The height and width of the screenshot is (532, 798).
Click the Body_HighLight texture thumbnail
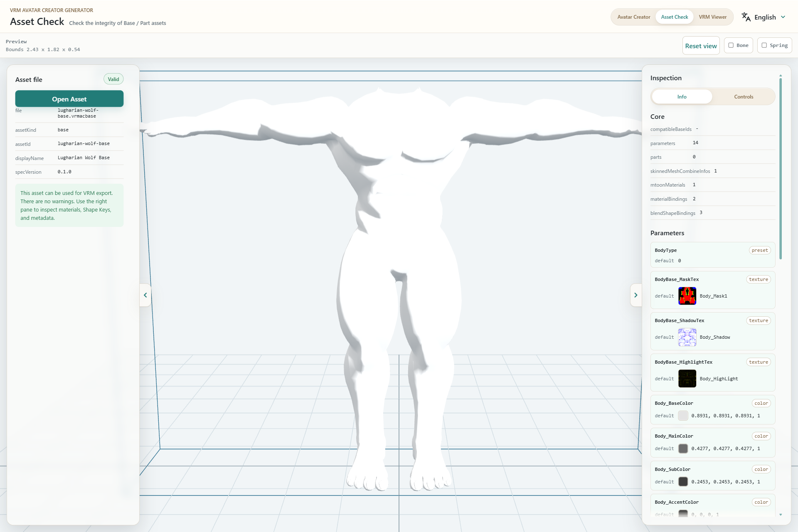click(x=687, y=379)
